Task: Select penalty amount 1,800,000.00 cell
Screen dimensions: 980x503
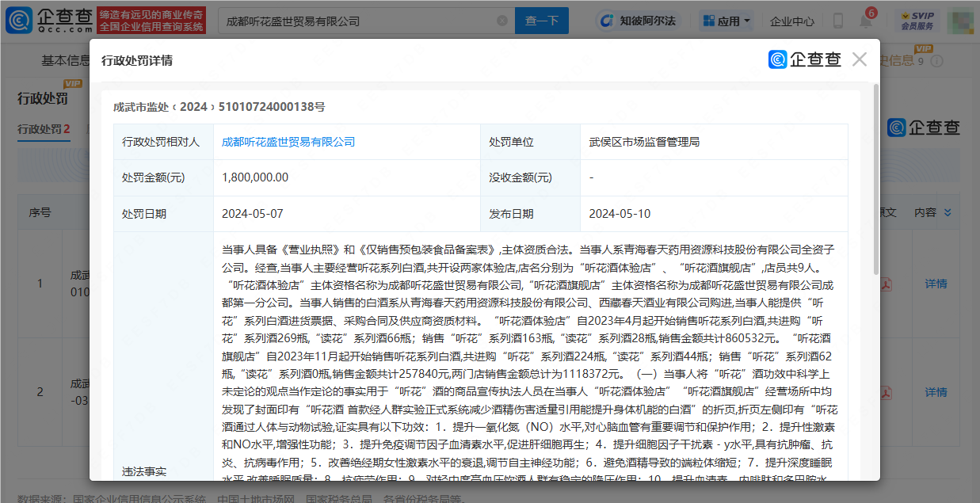Action: (x=346, y=177)
